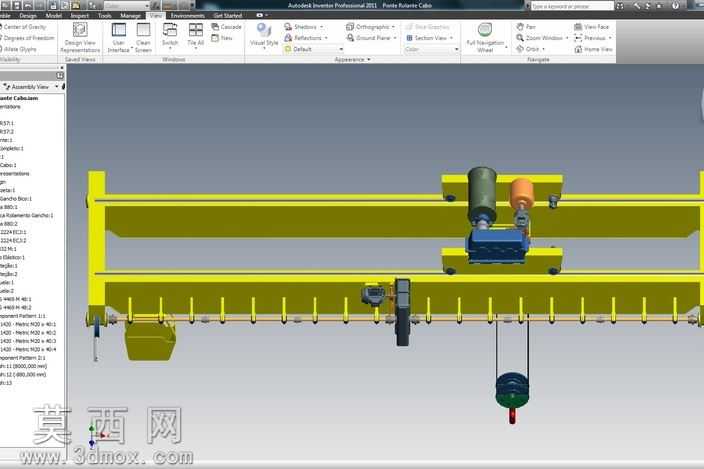The image size is (704, 469).
Task: Select the '(8000,000 mm)' browser entry
Action: tap(23, 366)
